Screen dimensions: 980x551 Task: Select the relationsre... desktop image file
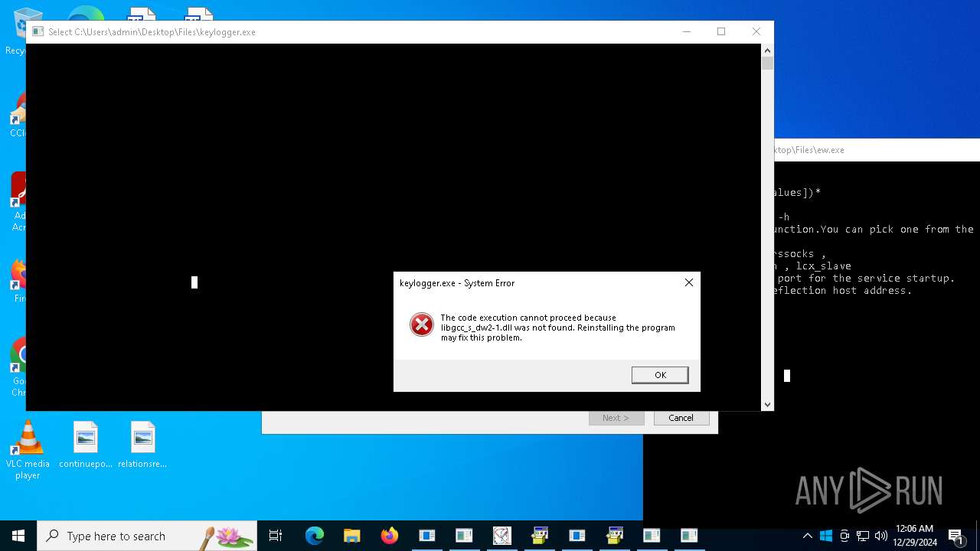coord(142,445)
